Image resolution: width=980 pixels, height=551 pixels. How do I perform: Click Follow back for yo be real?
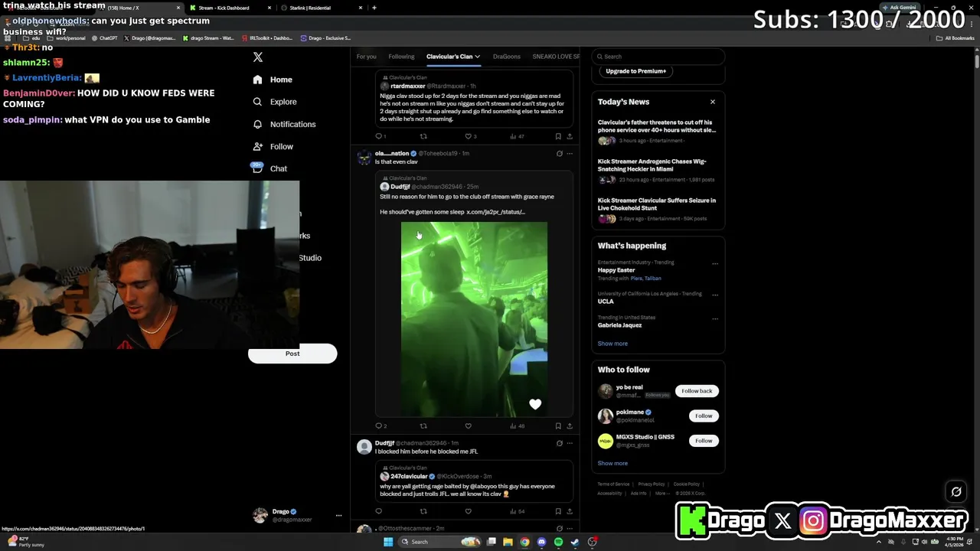coord(697,391)
